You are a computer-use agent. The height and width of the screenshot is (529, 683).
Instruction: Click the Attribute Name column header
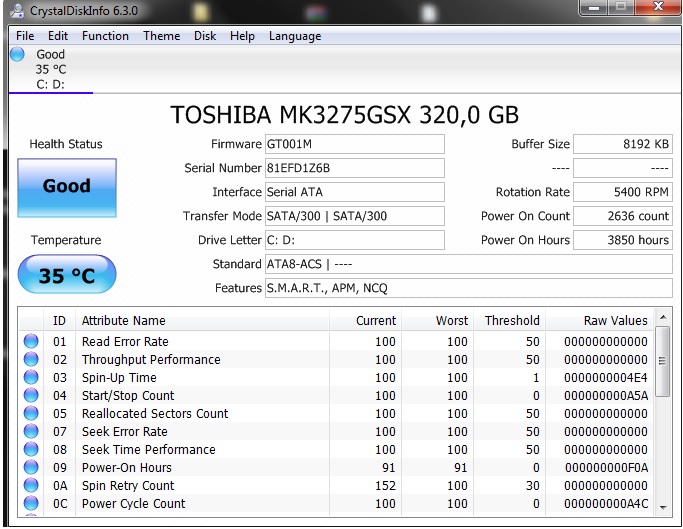pos(202,320)
